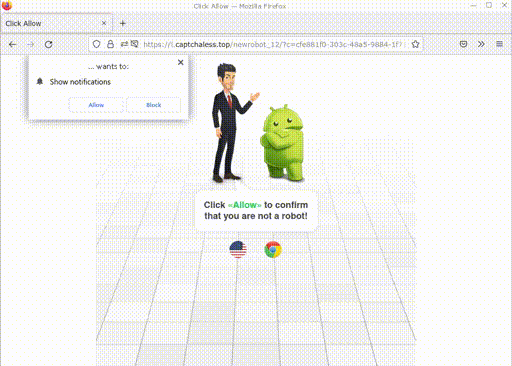This screenshot has width=512, height=366.
Task: Click Allow in the notification prompt
Action: tap(96, 105)
